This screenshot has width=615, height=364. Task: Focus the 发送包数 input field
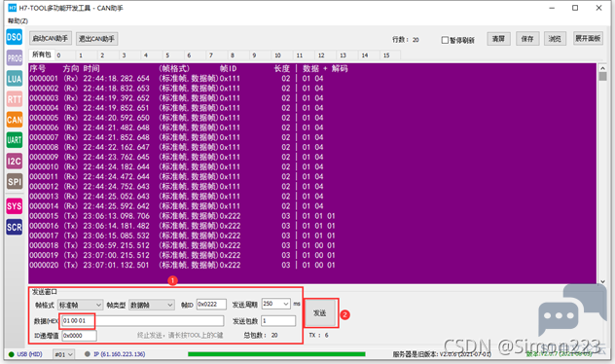278,321
